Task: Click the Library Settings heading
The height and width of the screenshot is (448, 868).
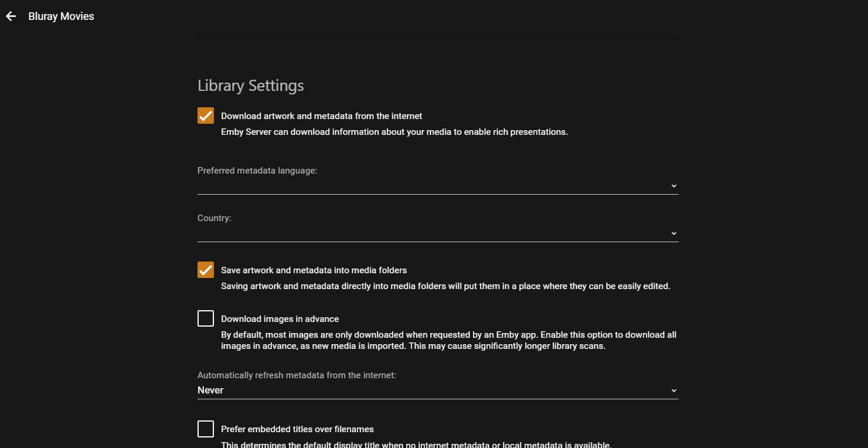Action: click(250, 86)
